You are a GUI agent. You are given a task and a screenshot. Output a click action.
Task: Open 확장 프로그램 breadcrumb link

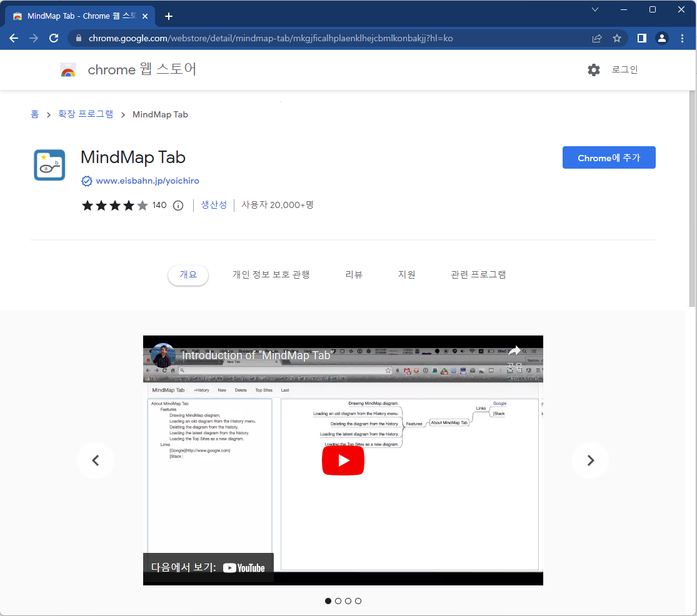86,114
